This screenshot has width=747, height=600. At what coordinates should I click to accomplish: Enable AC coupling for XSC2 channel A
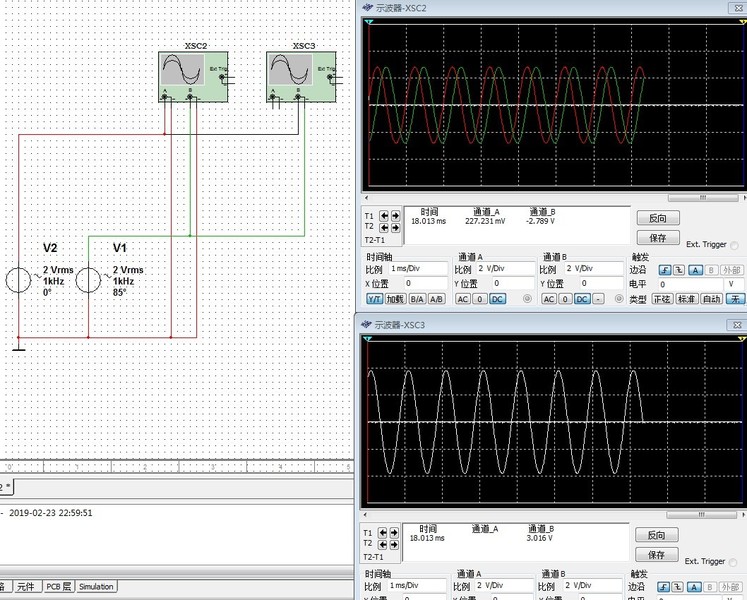[x=463, y=299]
